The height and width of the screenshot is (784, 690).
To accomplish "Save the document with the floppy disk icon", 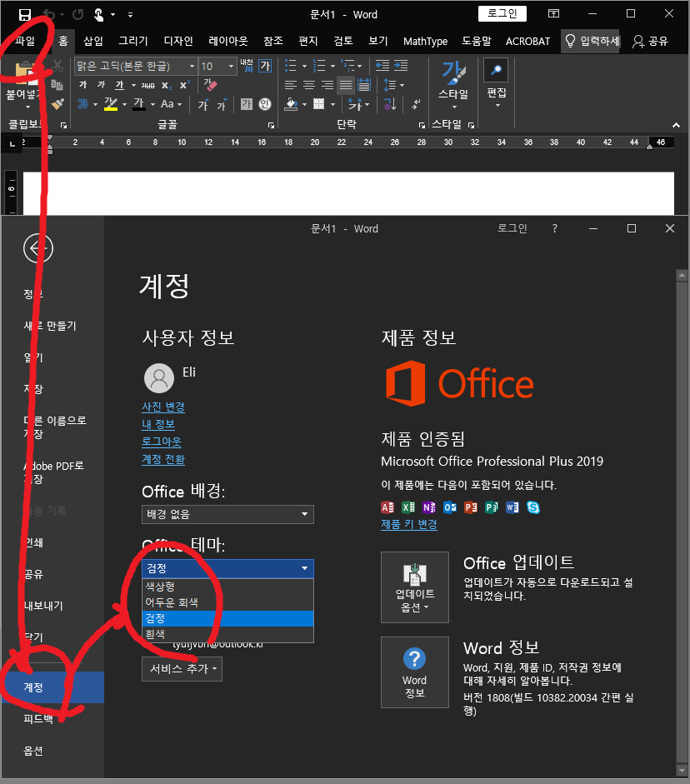I will tap(24, 14).
